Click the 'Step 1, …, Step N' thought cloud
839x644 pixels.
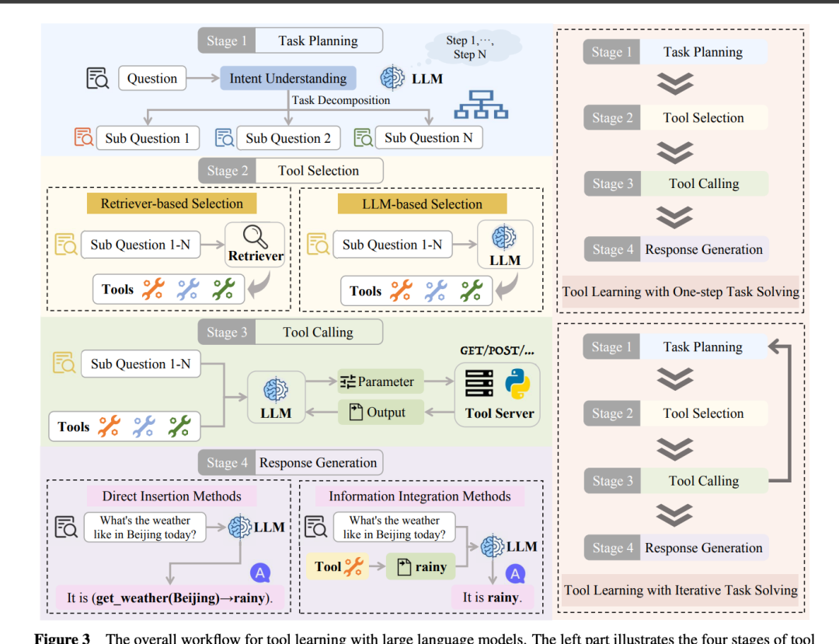[469, 47]
